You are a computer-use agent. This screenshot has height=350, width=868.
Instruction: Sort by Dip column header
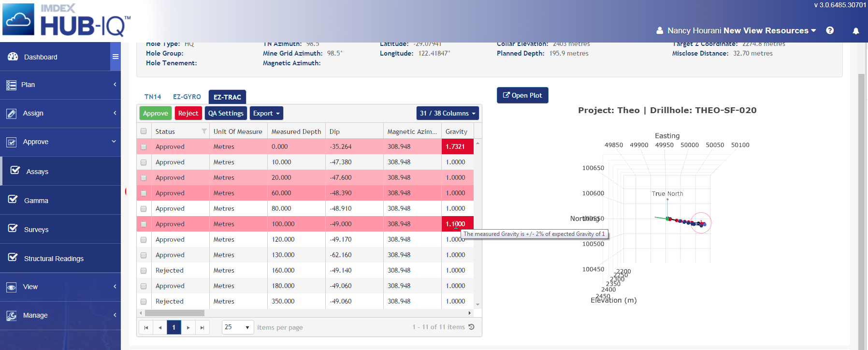click(354, 131)
